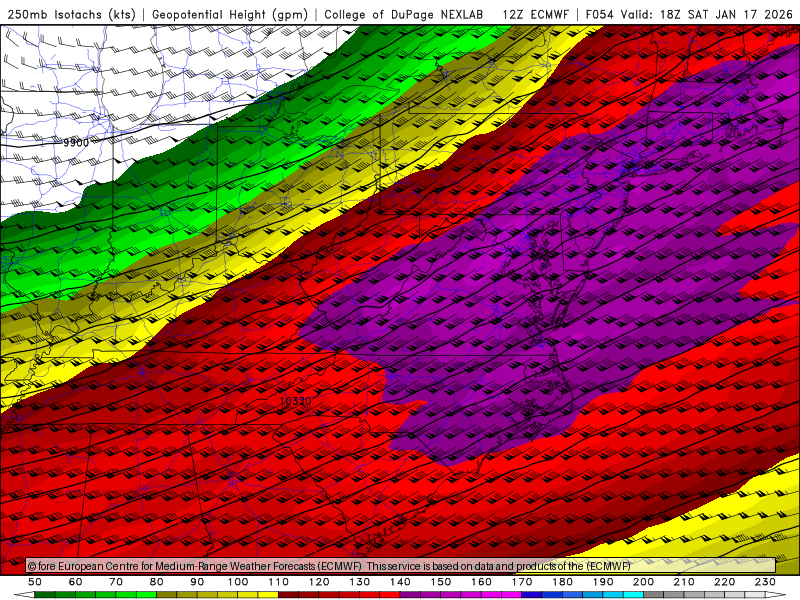Click the dark maroon swatch just right of 110
Viewport: 800px width, 600px height.
coord(288,595)
